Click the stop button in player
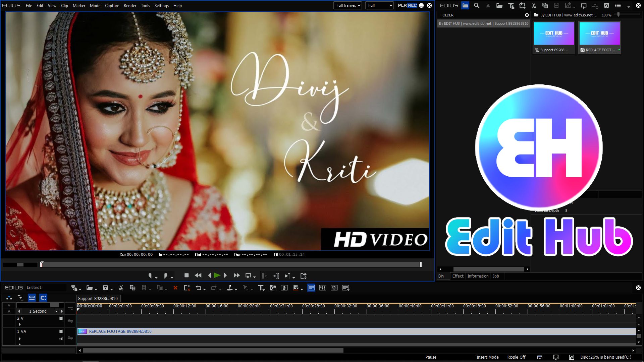 pyautogui.click(x=186, y=276)
